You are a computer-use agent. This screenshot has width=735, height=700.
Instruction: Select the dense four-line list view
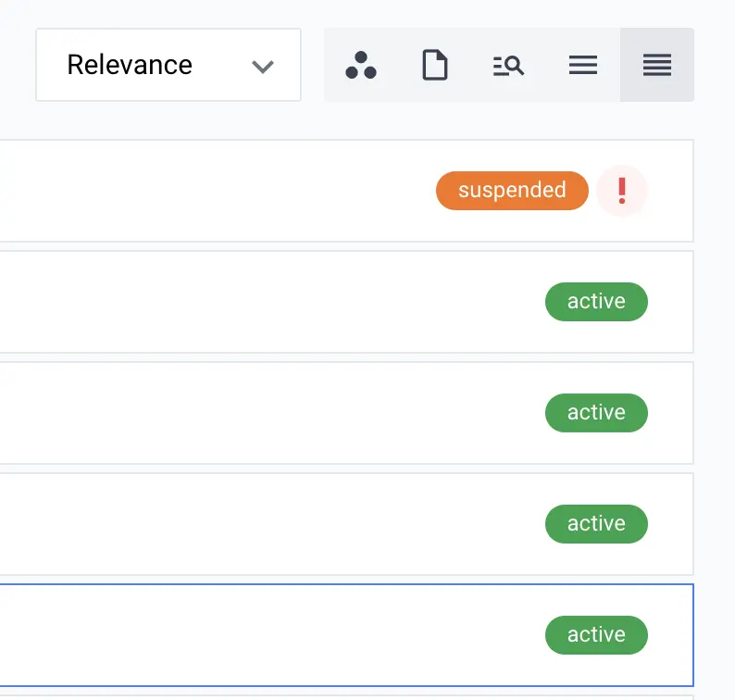tap(657, 65)
